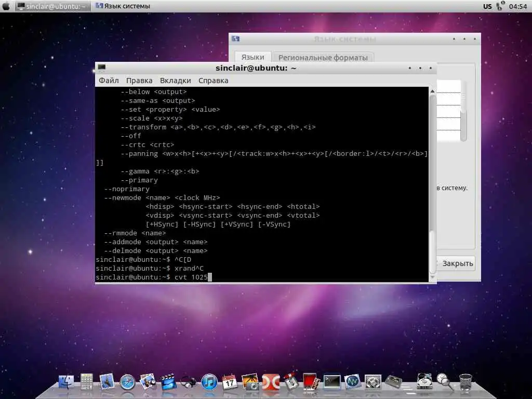Click the '--same-as <output>' line
The image size is (532, 399).
pos(158,101)
